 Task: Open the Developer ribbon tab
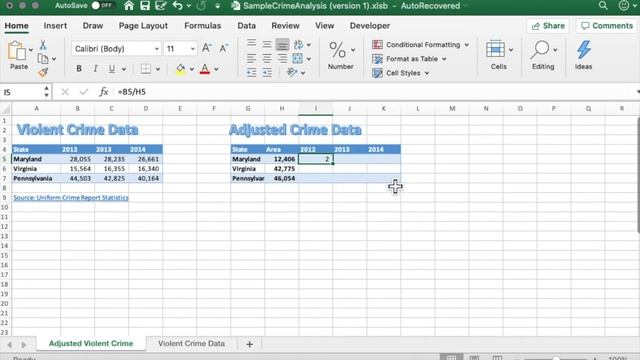tap(370, 26)
